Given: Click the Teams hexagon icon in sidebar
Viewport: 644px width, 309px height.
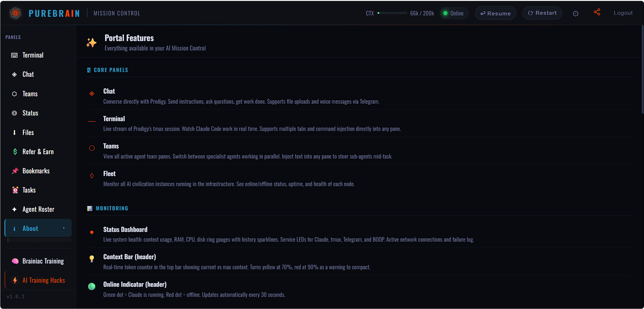Looking at the screenshot, I should 14,94.
